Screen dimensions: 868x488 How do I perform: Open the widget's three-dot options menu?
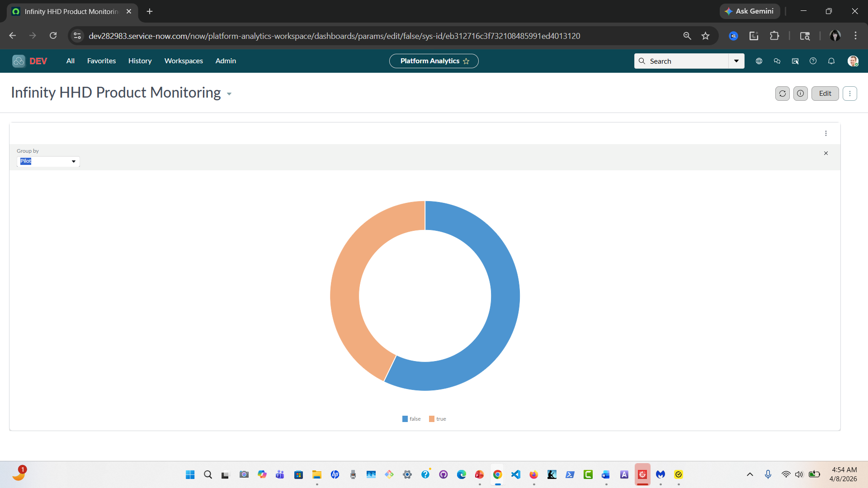(x=826, y=133)
